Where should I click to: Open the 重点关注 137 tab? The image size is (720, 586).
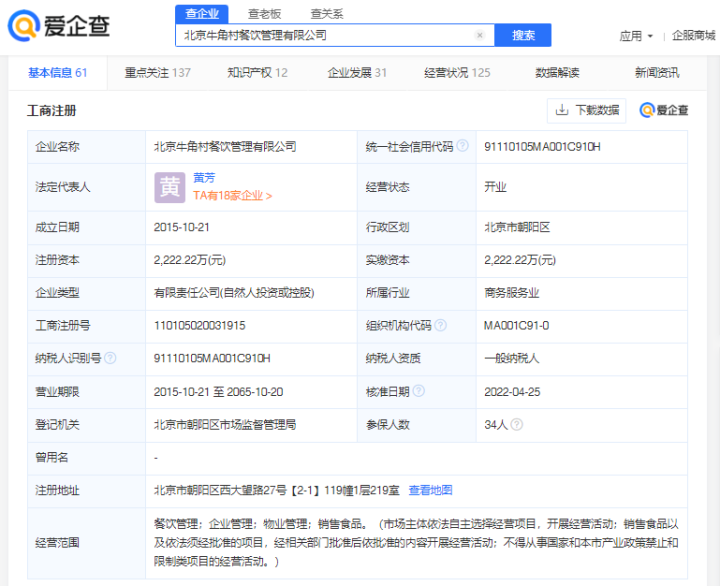(x=158, y=73)
